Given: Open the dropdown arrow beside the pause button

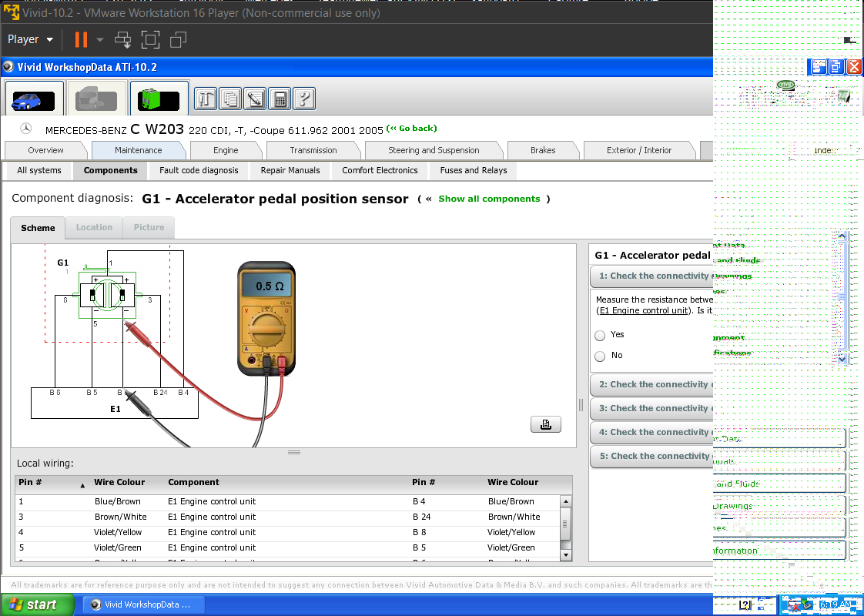Looking at the screenshot, I should [100, 40].
